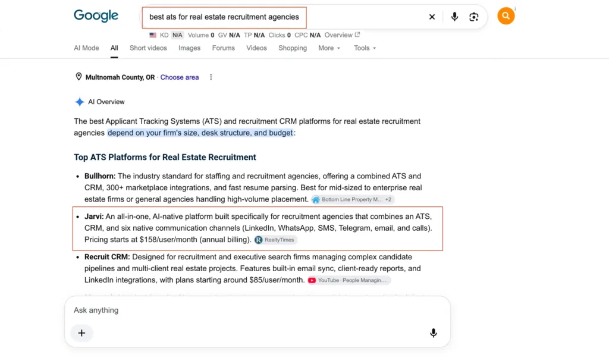The width and height of the screenshot is (609, 364).
Task: Click into the Ask anything field
Action: pos(257,310)
